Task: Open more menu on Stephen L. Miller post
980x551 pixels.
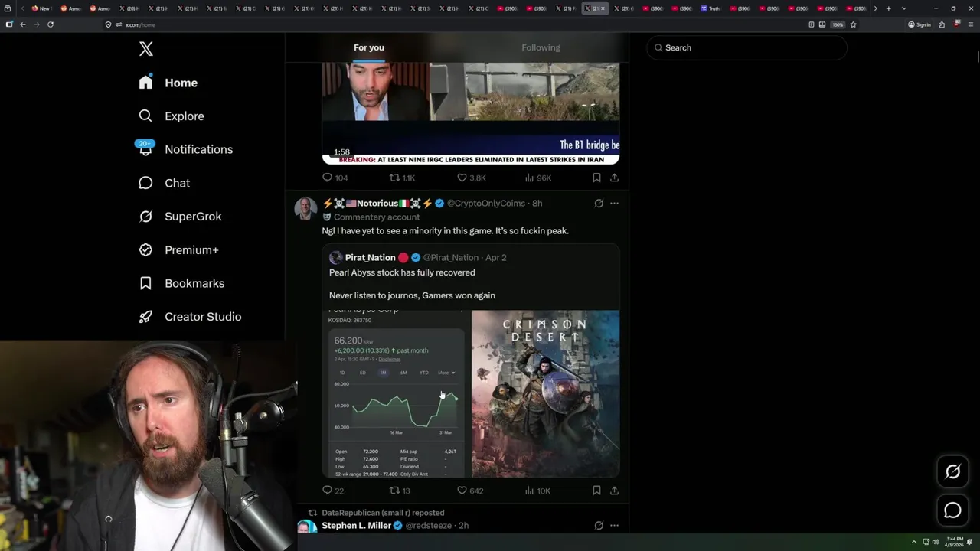Action: pos(614,526)
